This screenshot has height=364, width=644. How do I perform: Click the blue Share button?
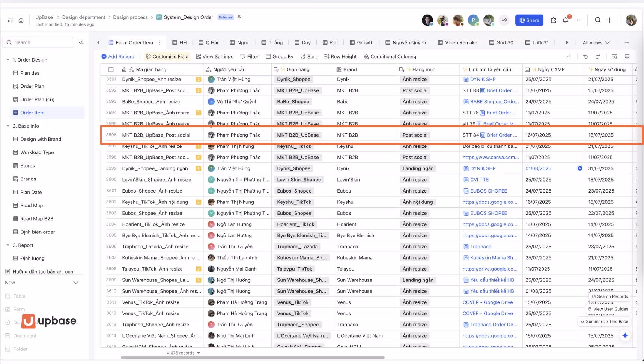point(529,20)
